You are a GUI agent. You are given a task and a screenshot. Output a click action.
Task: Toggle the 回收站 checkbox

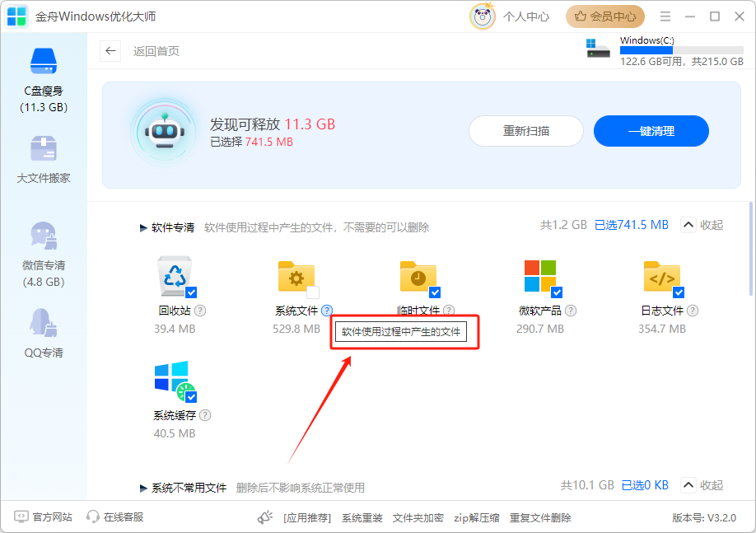(x=191, y=292)
